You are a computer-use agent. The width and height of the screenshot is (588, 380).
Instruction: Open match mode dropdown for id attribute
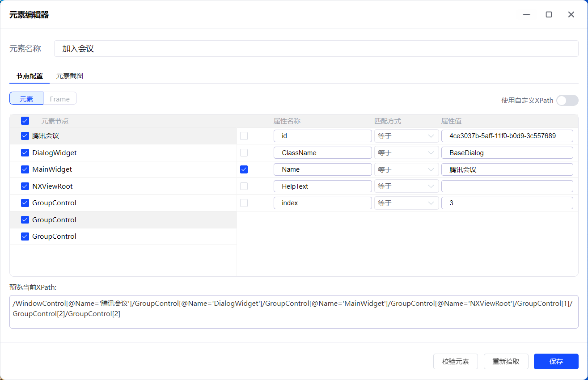point(406,136)
